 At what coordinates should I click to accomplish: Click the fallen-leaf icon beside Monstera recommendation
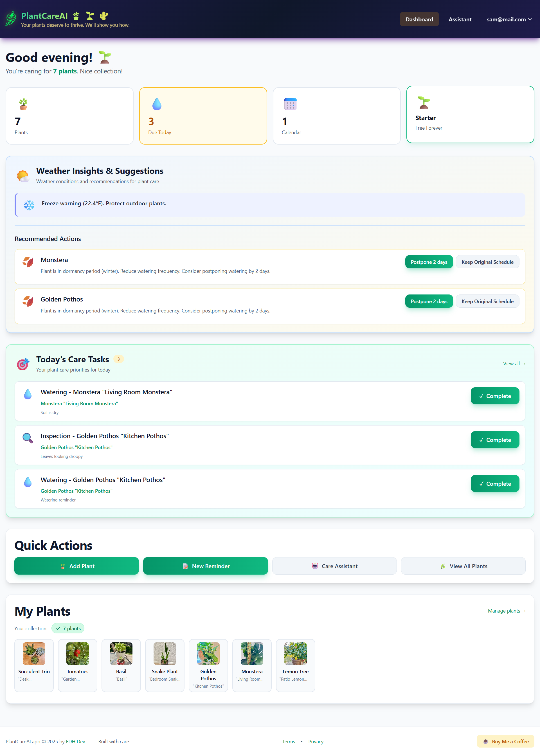tap(28, 262)
